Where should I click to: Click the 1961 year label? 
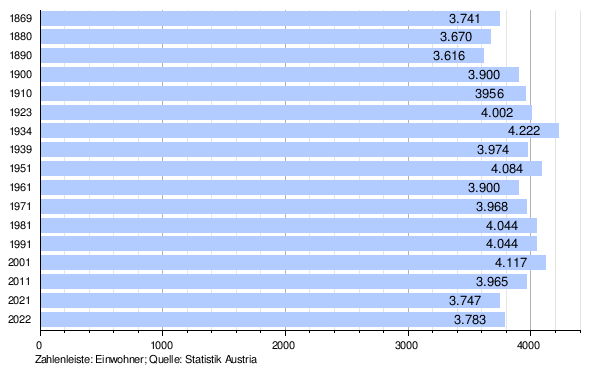(x=21, y=187)
